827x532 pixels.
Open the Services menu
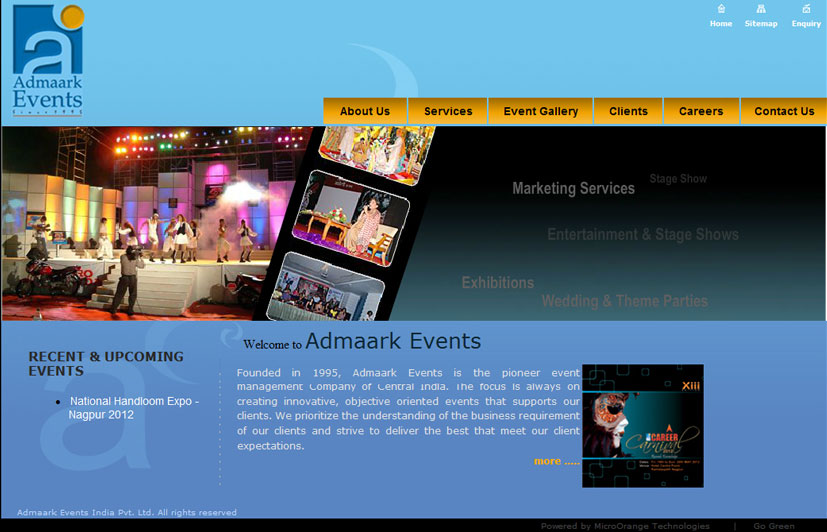(x=448, y=111)
